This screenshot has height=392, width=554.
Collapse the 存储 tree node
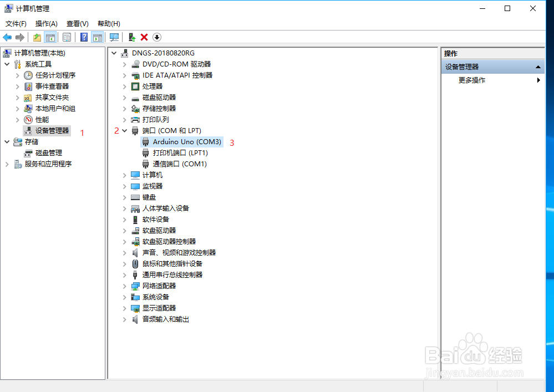coord(7,142)
